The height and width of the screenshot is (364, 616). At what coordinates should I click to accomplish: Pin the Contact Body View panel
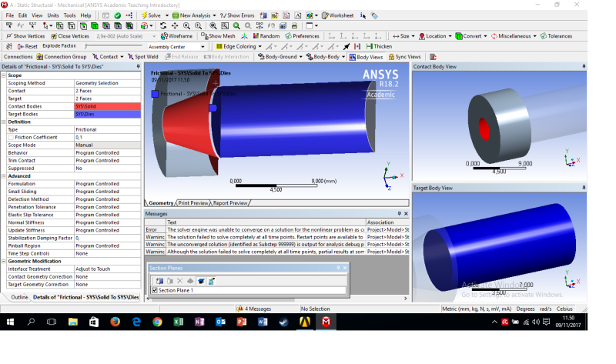click(584, 66)
